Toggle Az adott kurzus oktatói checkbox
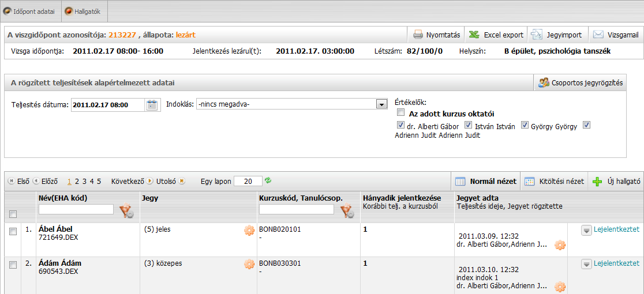 [401, 113]
